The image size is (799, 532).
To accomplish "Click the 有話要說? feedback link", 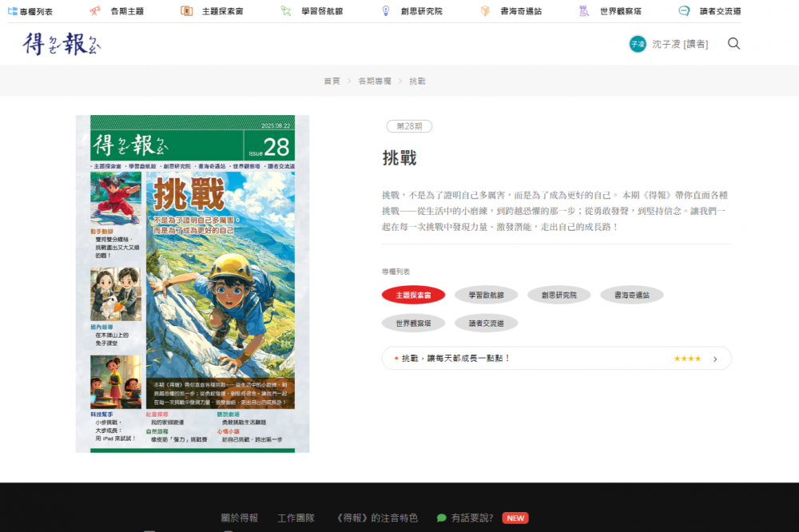I will click(x=471, y=518).
